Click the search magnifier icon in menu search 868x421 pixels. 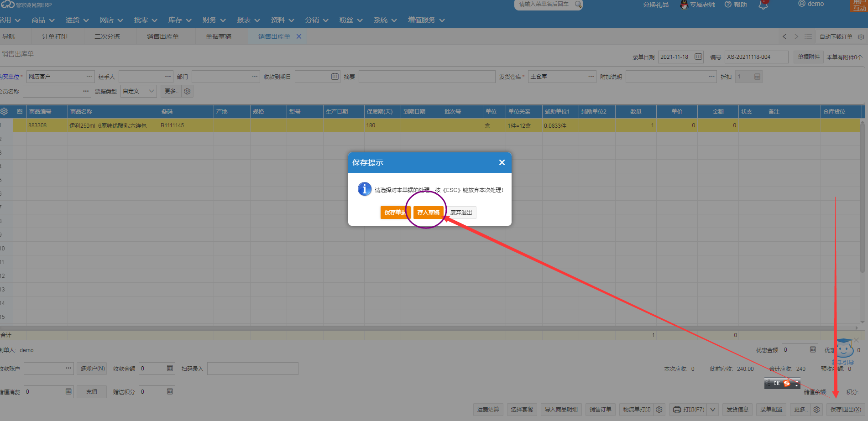[x=578, y=5]
